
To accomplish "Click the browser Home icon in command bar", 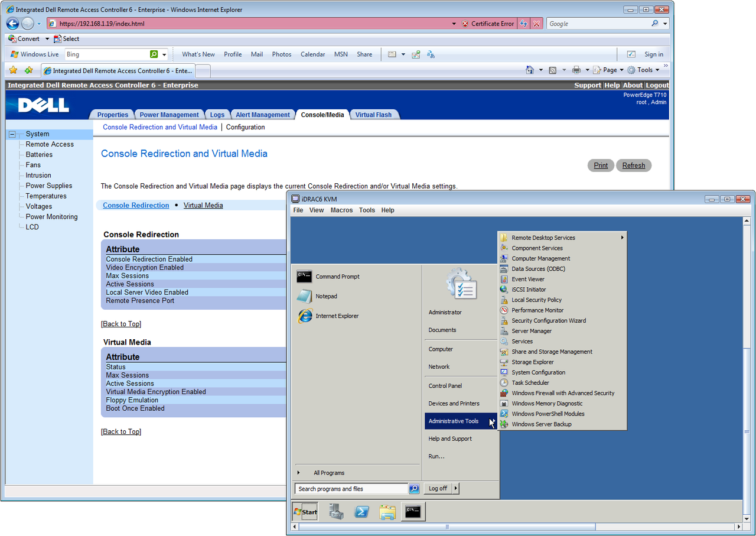I will pos(530,70).
